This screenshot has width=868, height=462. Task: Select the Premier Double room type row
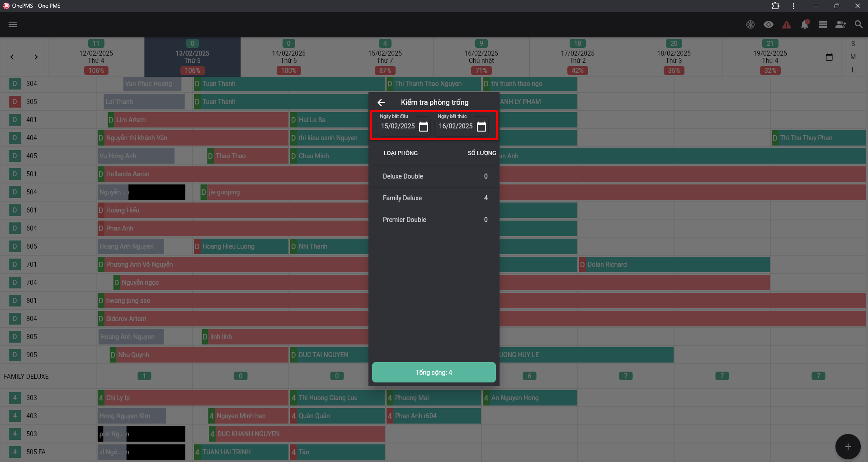click(x=434, y=220)
